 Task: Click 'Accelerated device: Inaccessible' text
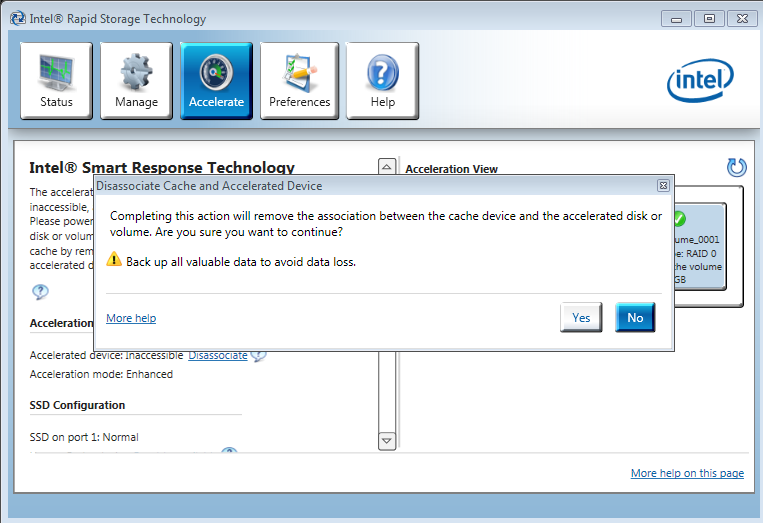(106, 356)
